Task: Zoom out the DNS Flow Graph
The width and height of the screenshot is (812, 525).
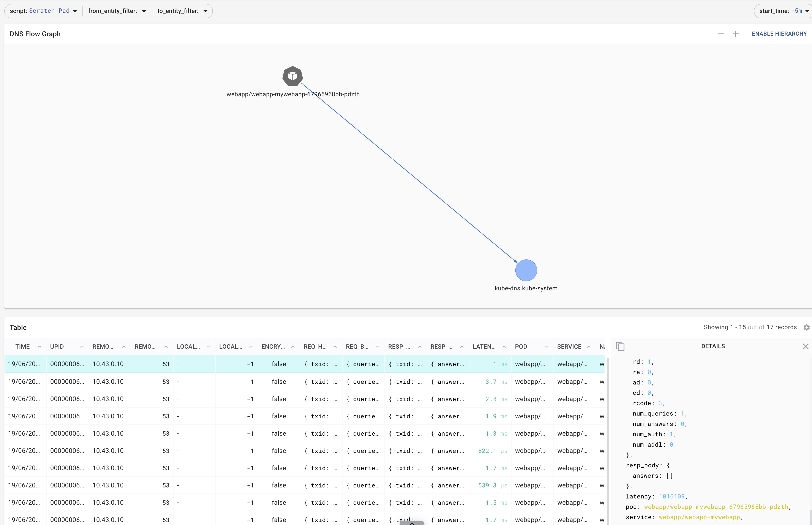Action: pyautogui.click(x=721, y=34)
